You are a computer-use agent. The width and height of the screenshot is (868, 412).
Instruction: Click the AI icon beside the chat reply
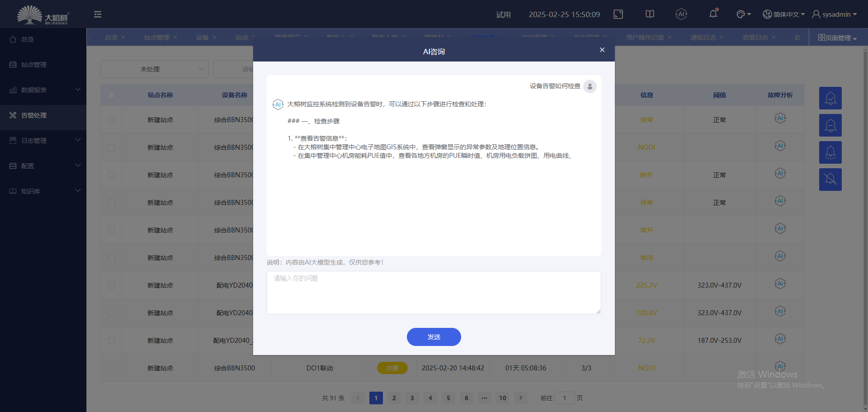[x=278, y=104]
